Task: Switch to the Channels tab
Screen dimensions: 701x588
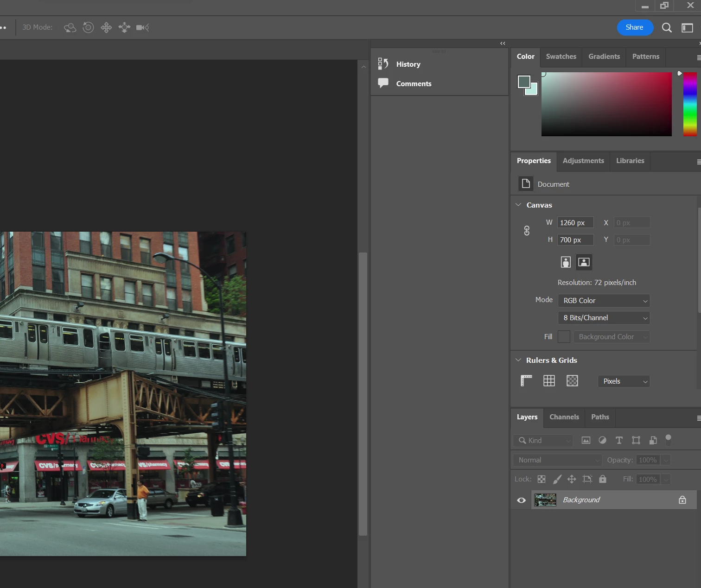Action: (x=564, y=417)
